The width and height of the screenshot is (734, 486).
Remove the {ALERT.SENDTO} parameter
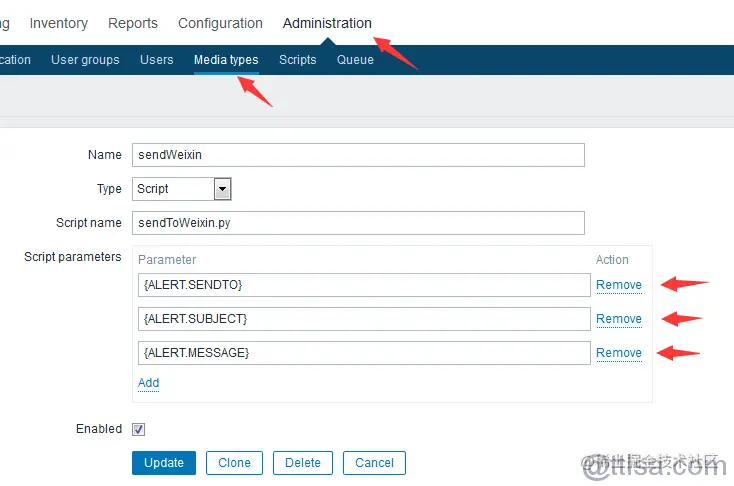pos(619,285)
